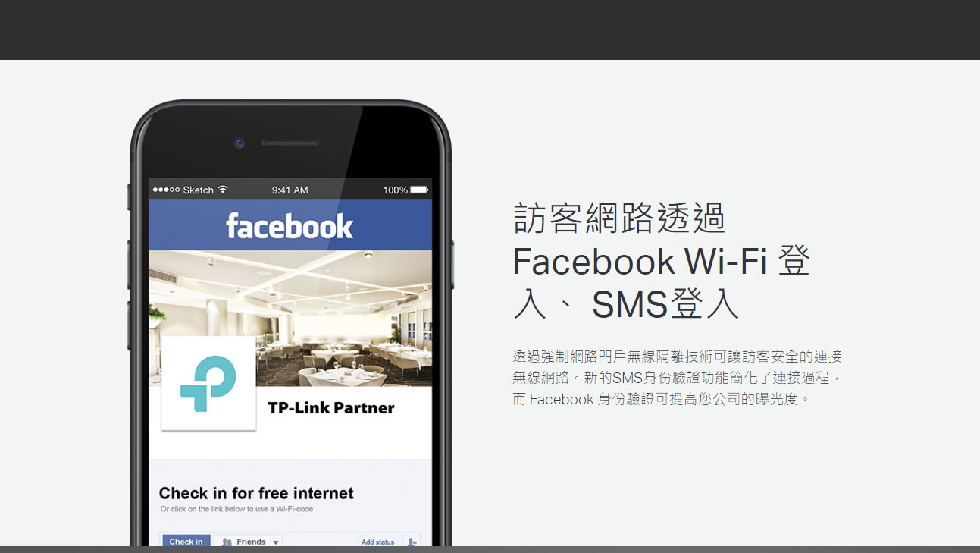The height and width of the screenshot is (553, 980).
Task: Click the add friend person icon
Action: coord(412,542)
